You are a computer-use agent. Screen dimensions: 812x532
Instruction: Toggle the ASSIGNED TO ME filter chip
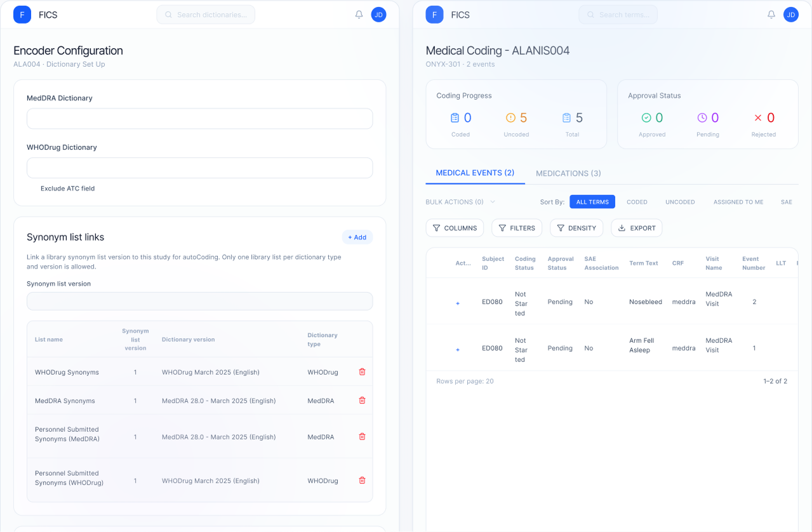pos(738,201)
